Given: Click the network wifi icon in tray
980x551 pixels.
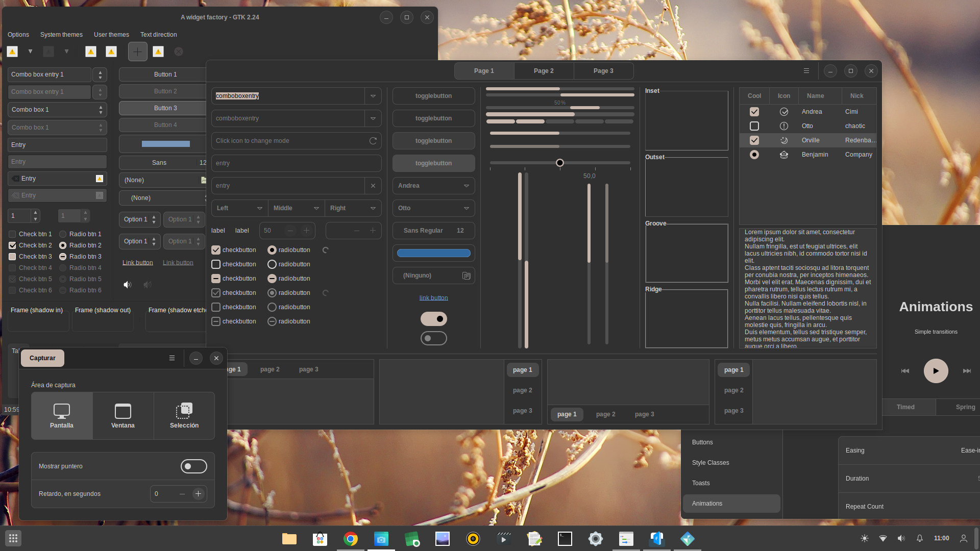Looking at the screenshot, I should click(883, 538).
